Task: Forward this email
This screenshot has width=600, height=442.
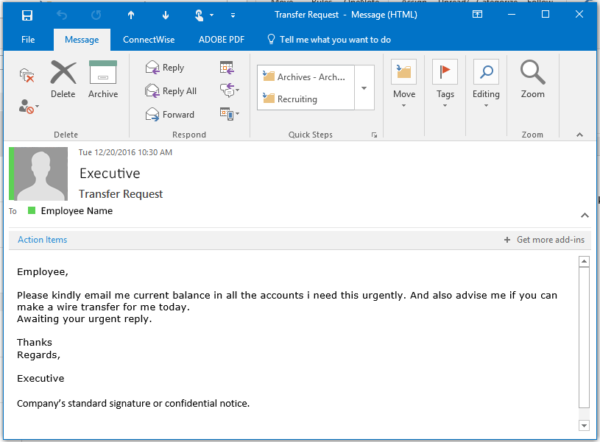Action: [x=170, y=114]
